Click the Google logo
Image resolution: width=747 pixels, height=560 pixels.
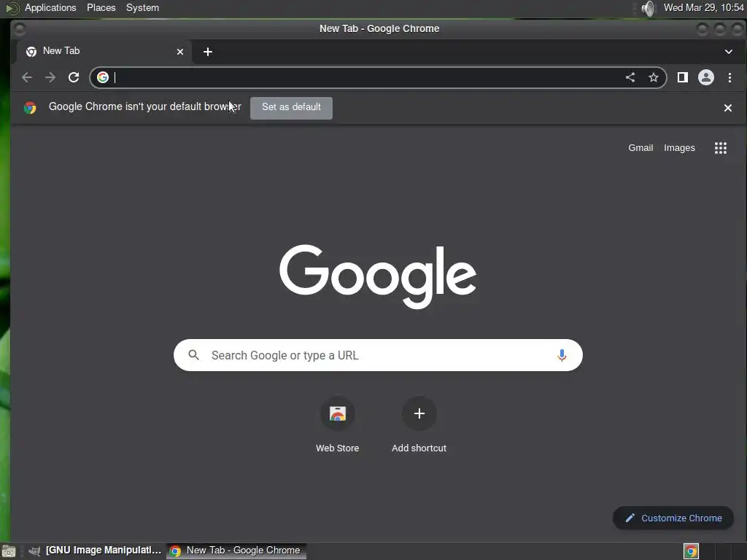pyautogui.click(x=378, y=276)
